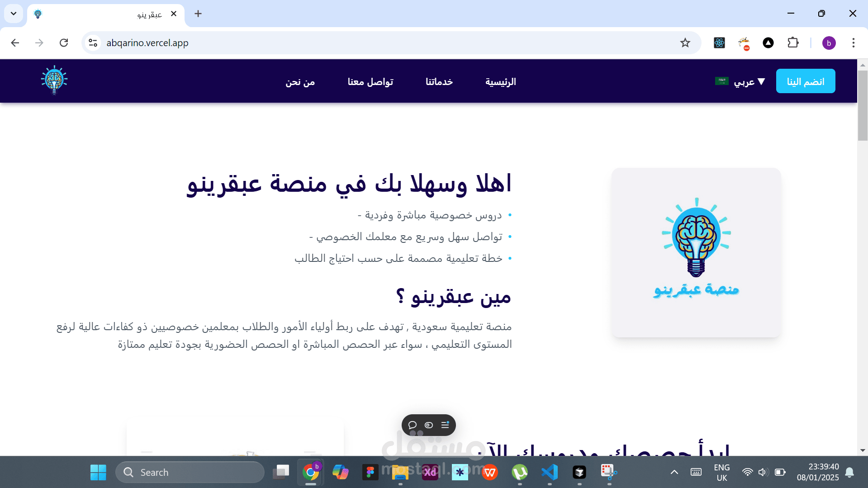This screenshot has height=488, width=868.
Task: Open the Windows Start menu
Action: coord(98,472)
